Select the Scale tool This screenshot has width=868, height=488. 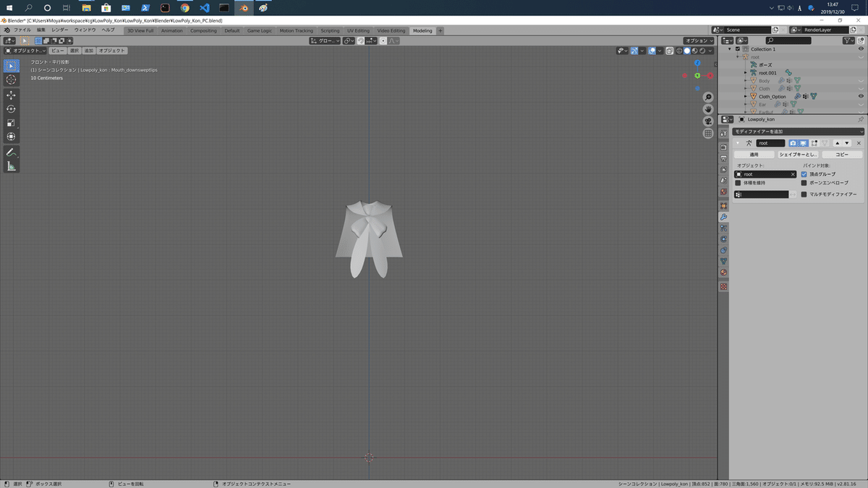(11, 122)
